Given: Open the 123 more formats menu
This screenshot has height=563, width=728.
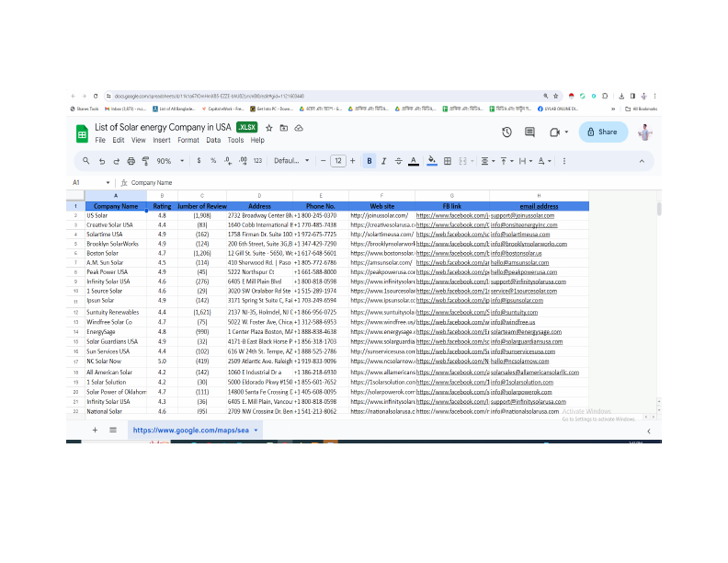Looking at the screenshot, I should (x=257, y=161).
